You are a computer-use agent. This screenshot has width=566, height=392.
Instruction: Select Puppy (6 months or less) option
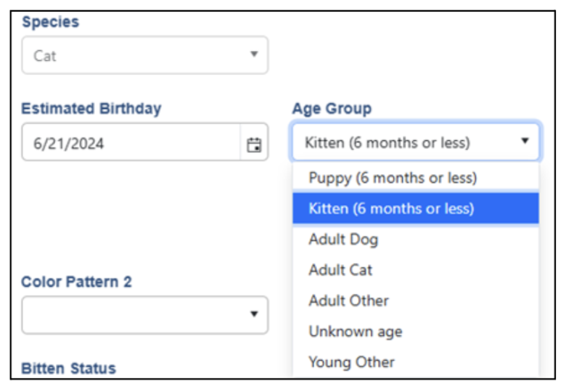pos(393,178)
